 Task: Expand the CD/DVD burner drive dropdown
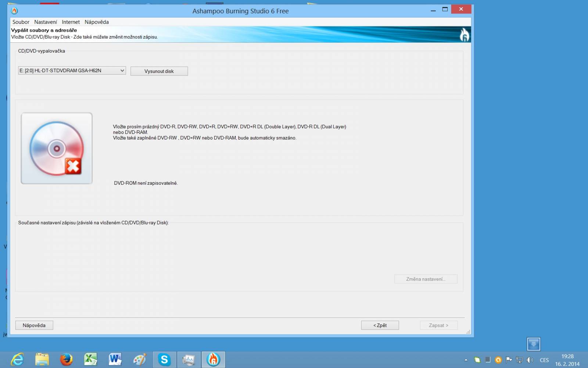[x=72, y=70]
